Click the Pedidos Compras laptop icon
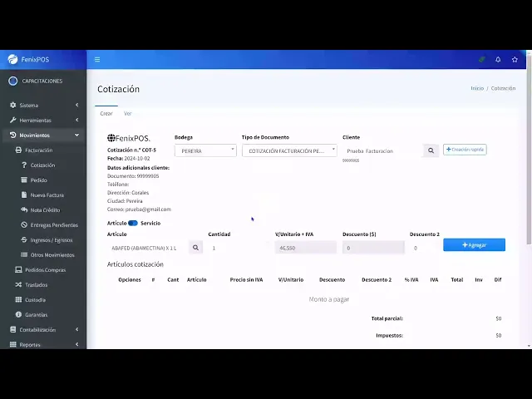 click(18, 269)
